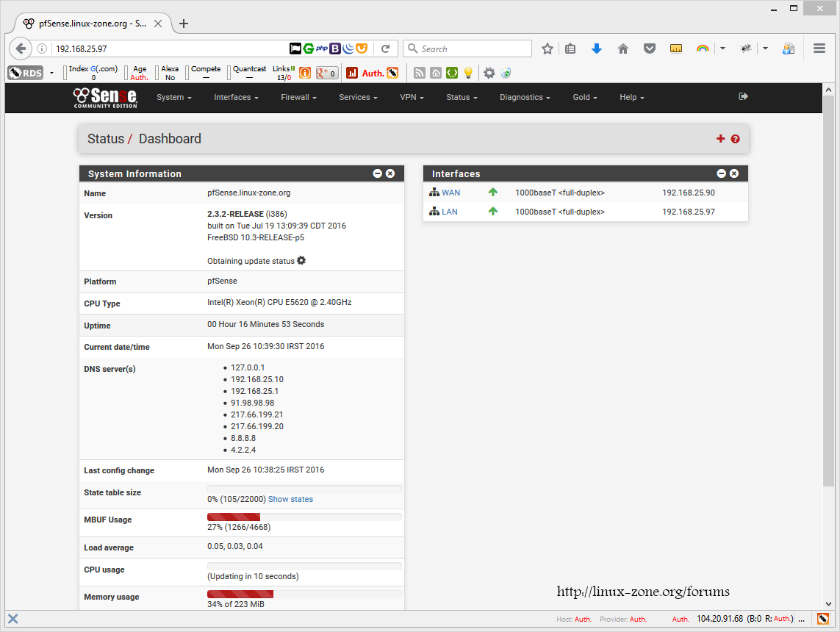Image resolution: width=840 pixels, height=632 pixels.
Task: Click the browser reload page icon
Action: (385, 49)
